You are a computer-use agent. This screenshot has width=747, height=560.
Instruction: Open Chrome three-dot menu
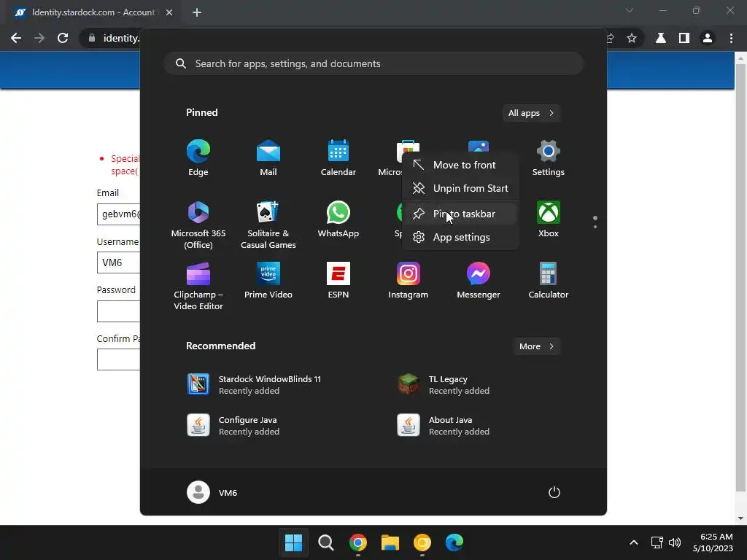click(x=731, y=38)
